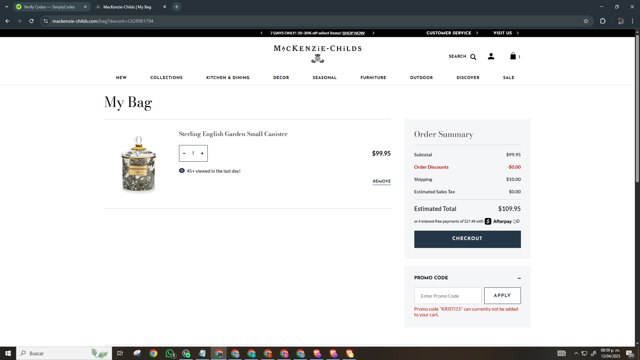Screen dimensions: 640x360
Task: Open Task View on the taskbar
Action: pyautogui.click(x=120, y=353)
